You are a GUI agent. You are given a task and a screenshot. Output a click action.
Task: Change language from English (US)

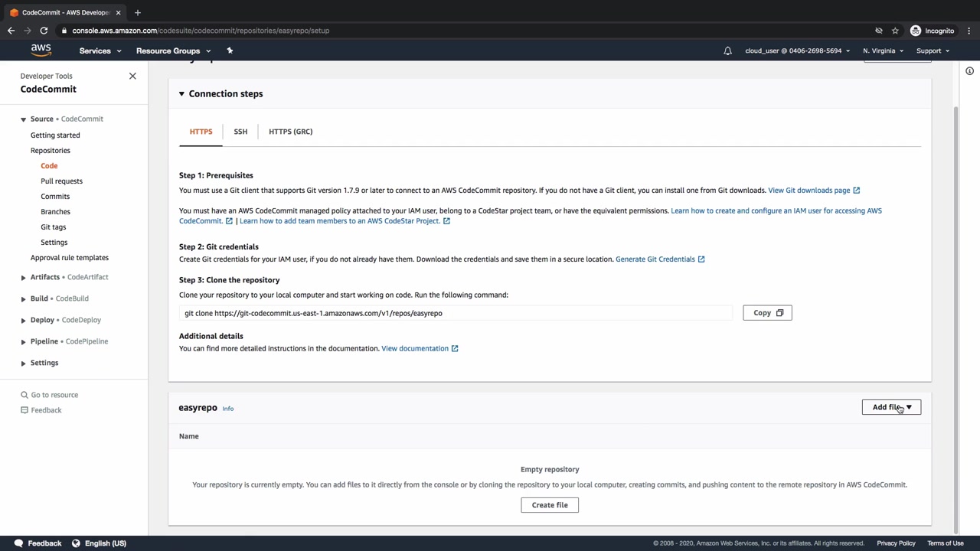(106, 543)
